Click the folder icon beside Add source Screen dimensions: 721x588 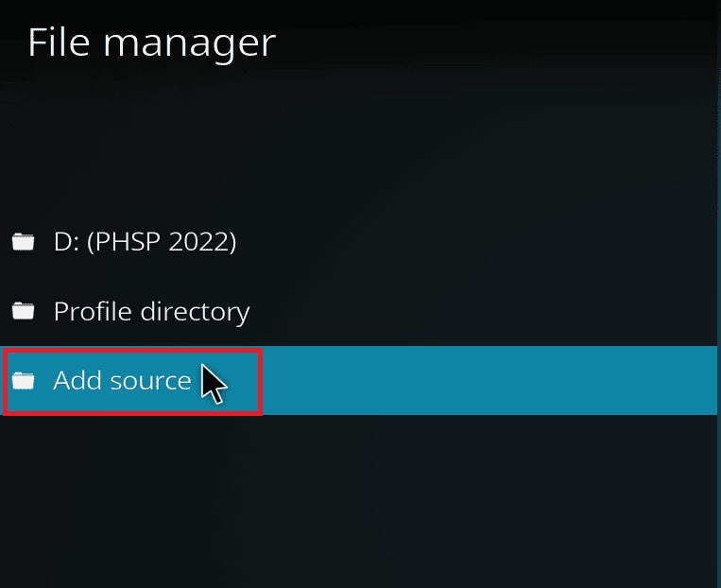(x=23, y=380)
